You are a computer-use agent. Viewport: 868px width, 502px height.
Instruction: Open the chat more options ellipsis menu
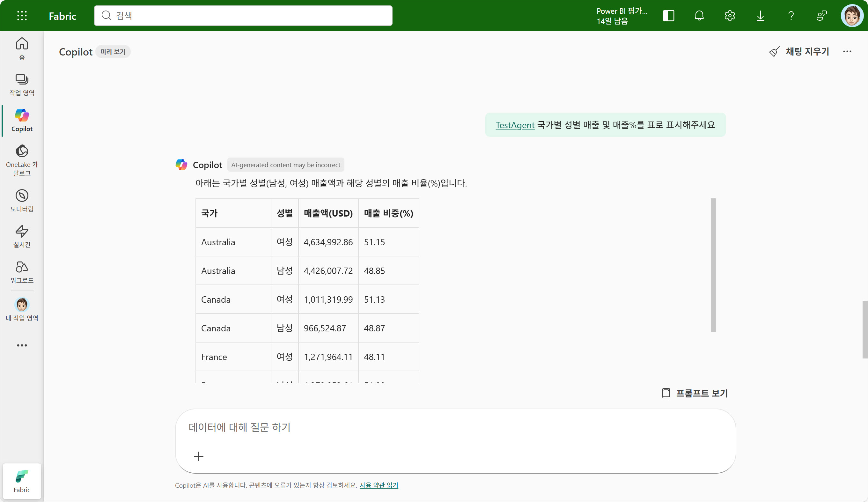coord(847,52)
